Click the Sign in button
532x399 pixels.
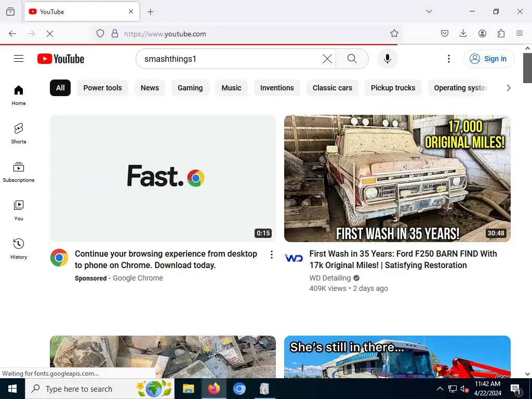pos(488,59)
